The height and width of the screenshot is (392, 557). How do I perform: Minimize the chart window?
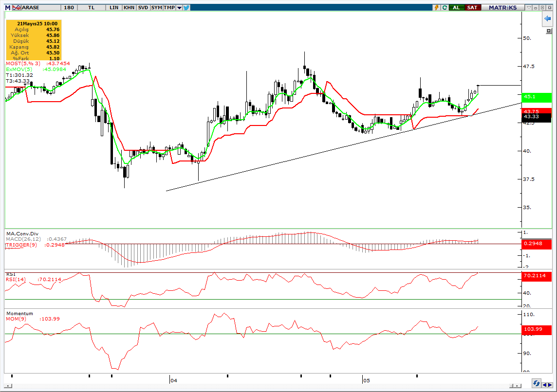[536, 7]
